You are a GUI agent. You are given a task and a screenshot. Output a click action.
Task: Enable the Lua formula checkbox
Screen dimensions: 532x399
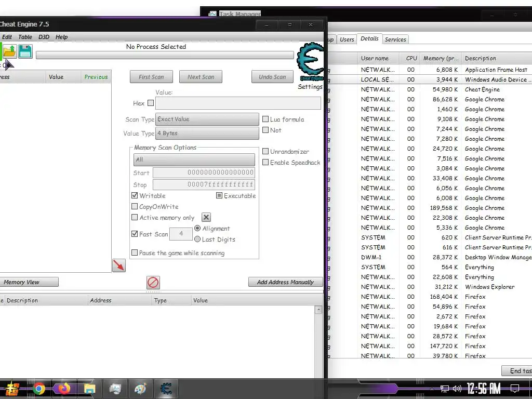265,119
